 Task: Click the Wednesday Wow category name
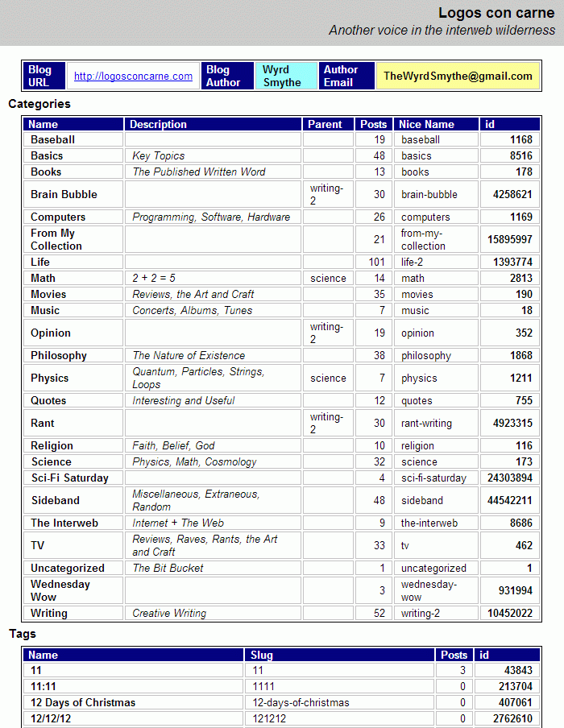click(60, 590)
